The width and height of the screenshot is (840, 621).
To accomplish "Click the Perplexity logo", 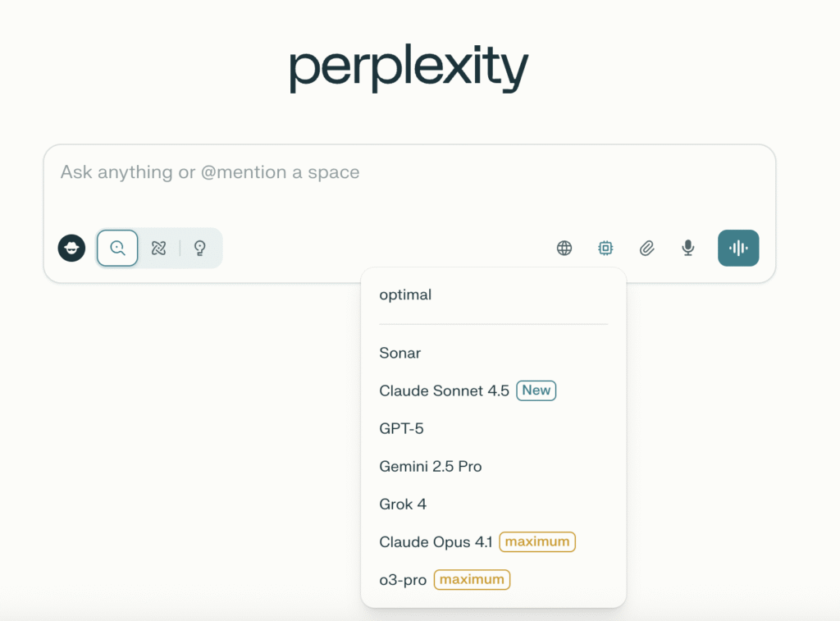I will 409,70.
